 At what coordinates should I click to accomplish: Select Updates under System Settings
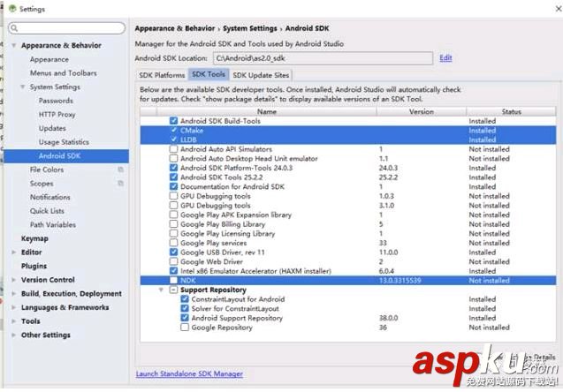click(x=52, y=128)
